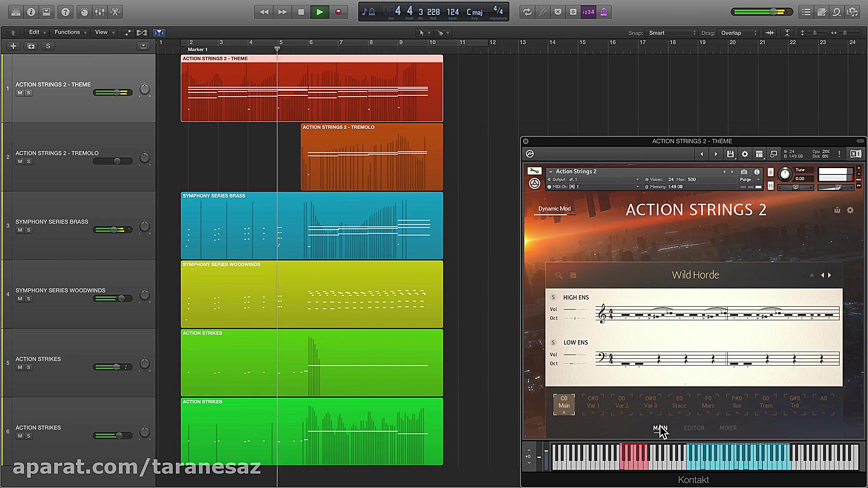Open the Apple Loops browser icon
Image resolution: width=868 pixels, height=488 pixels.
click(x=837, y=12)
